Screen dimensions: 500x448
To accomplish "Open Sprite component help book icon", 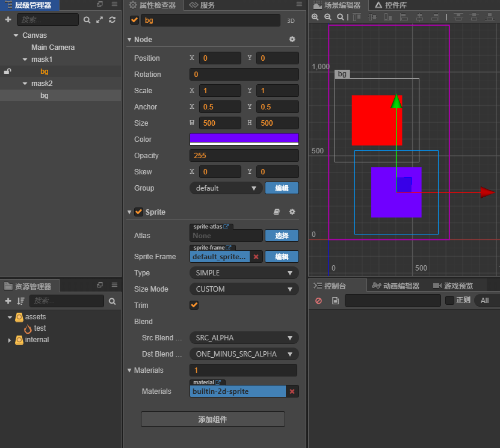I will (x=277, y=212).
